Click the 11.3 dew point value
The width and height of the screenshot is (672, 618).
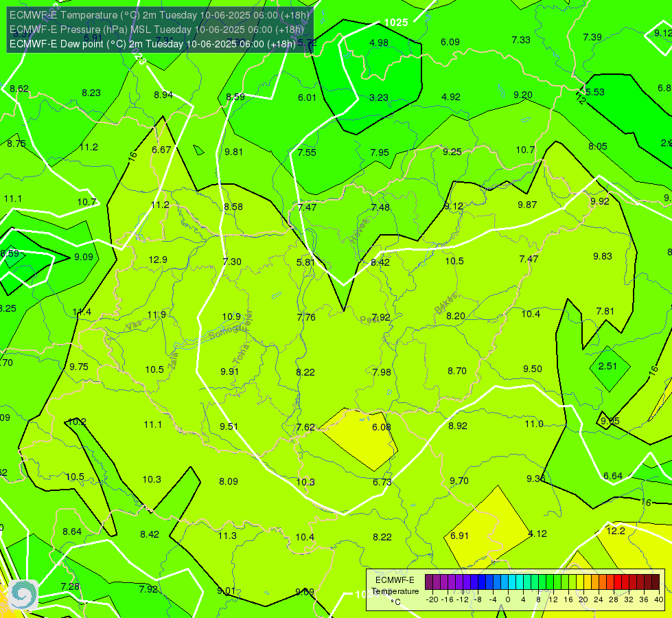227,536
